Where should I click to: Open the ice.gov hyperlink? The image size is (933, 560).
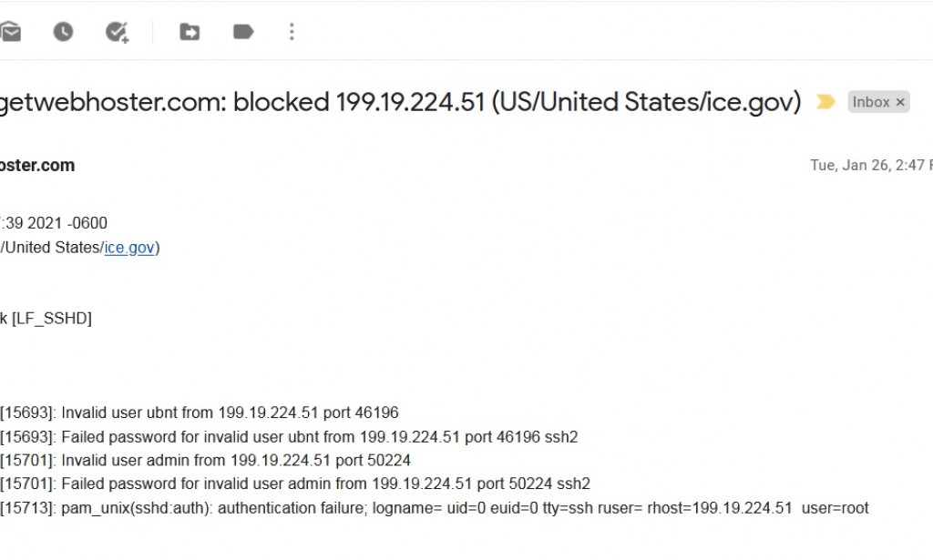(x=129, y=247)
